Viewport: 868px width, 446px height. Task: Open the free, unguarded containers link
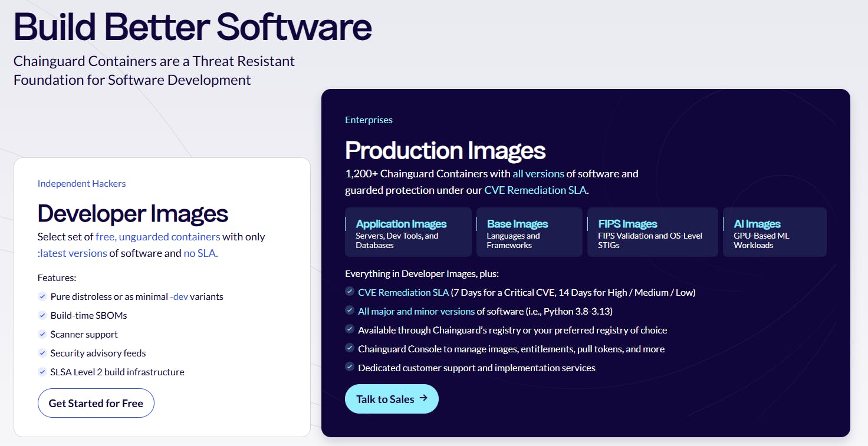point(157,237)
